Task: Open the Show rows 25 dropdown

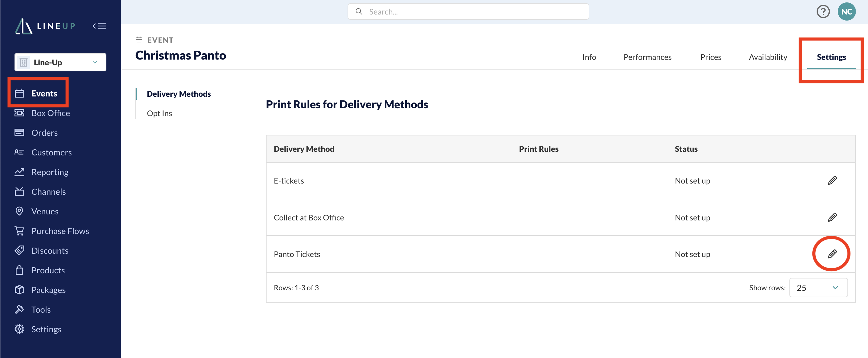Action: pos(818,288)
